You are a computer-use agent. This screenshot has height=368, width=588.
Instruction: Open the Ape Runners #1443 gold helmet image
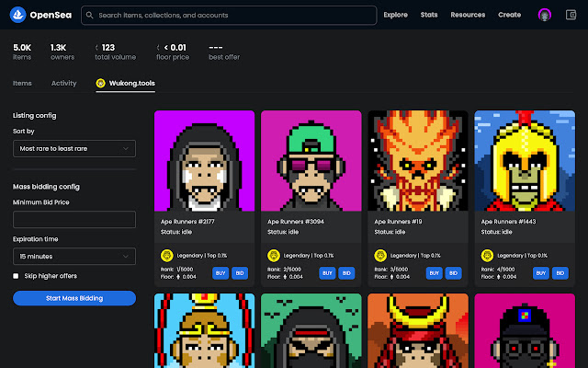[x=525, y=161]
